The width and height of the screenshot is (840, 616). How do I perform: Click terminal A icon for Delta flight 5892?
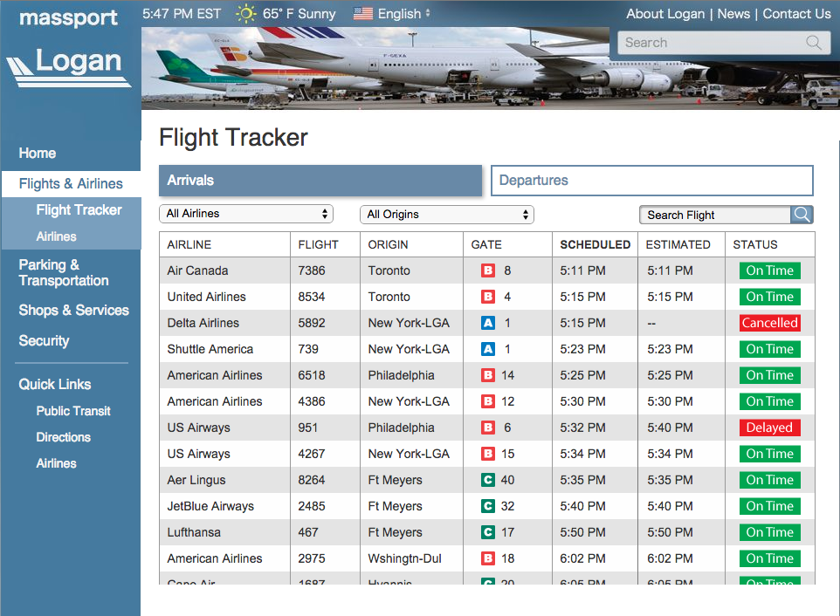(488, 323)
